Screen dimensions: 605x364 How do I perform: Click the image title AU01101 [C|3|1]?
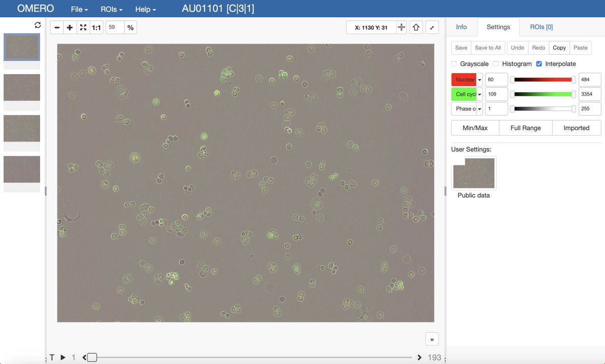[x=218, y=10]
